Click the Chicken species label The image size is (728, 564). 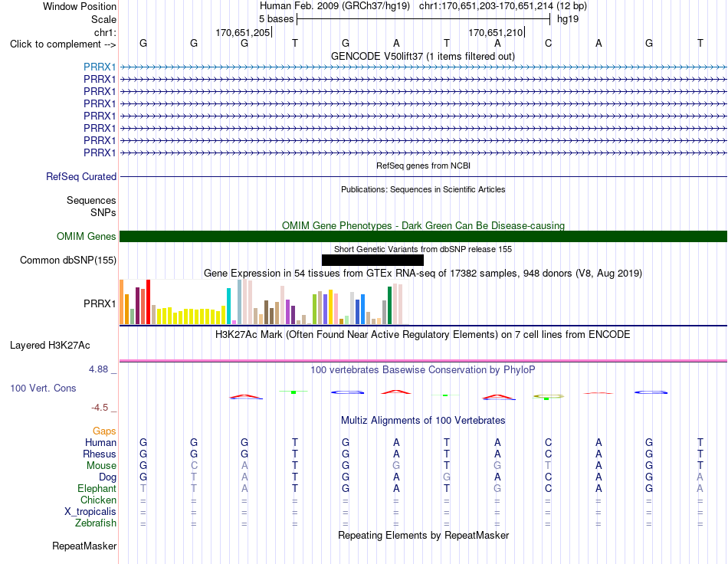tap(98, 500)
